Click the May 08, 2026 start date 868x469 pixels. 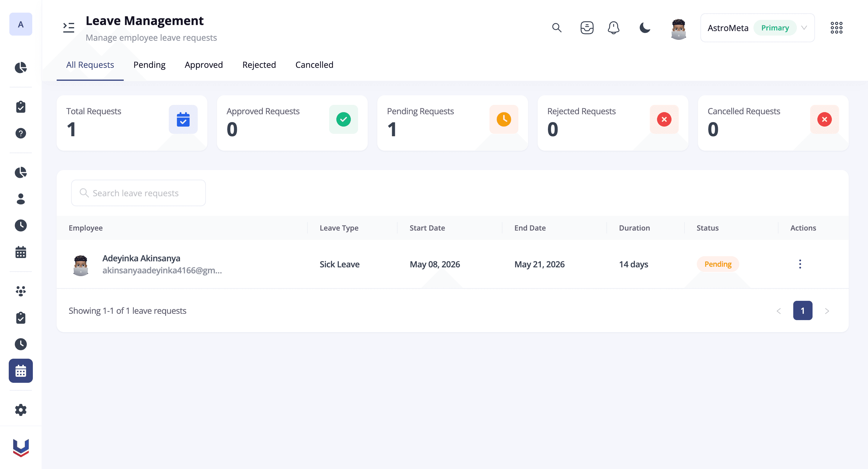coord(435,264)
